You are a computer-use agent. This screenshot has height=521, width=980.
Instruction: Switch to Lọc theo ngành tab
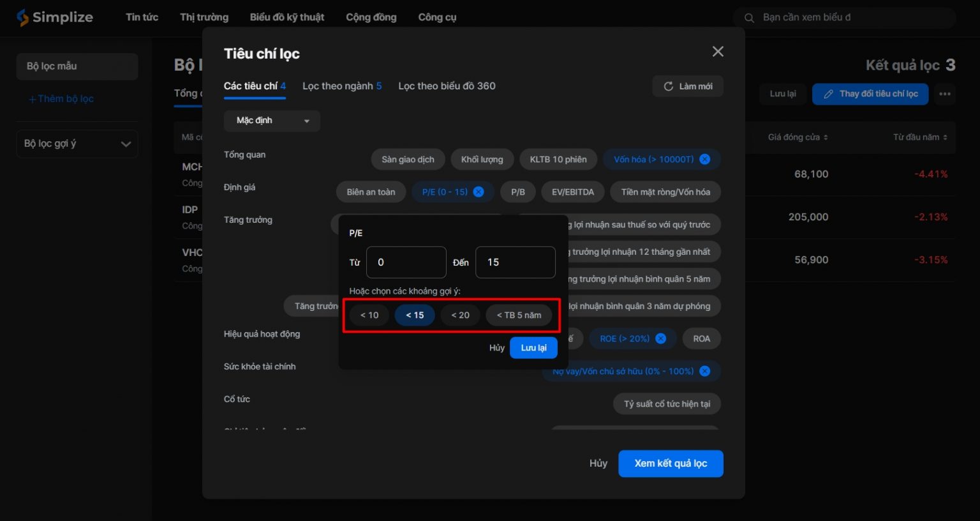(341, 86)
